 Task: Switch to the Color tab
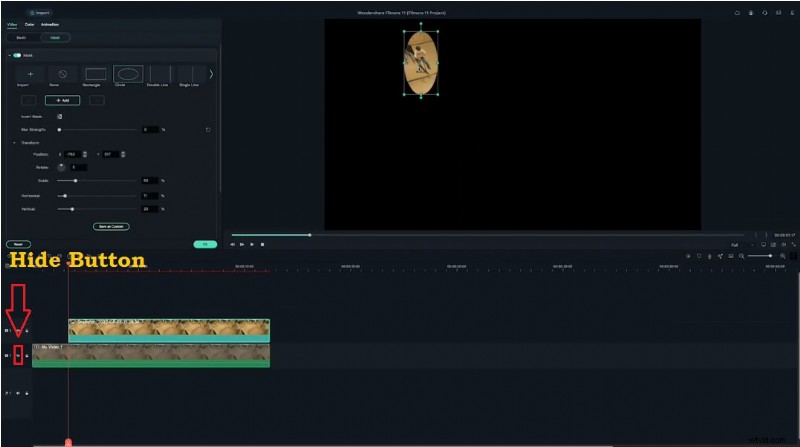coord(29,23)
